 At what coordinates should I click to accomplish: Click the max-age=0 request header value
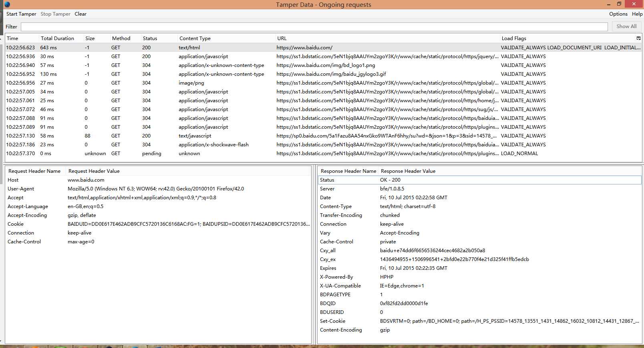pyautogui.click(x=81, y=242)
